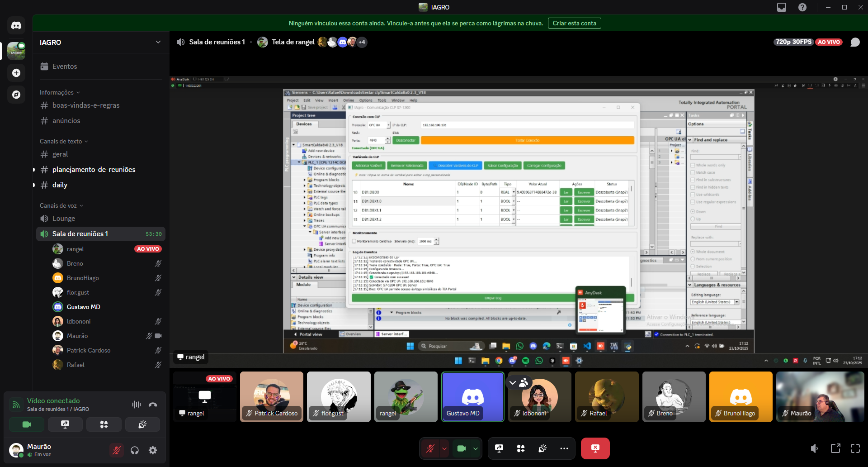This screenshot has height=467, width=868.
Task: Open 720p 30FPS stream quality badge
Action: point(794,42)
